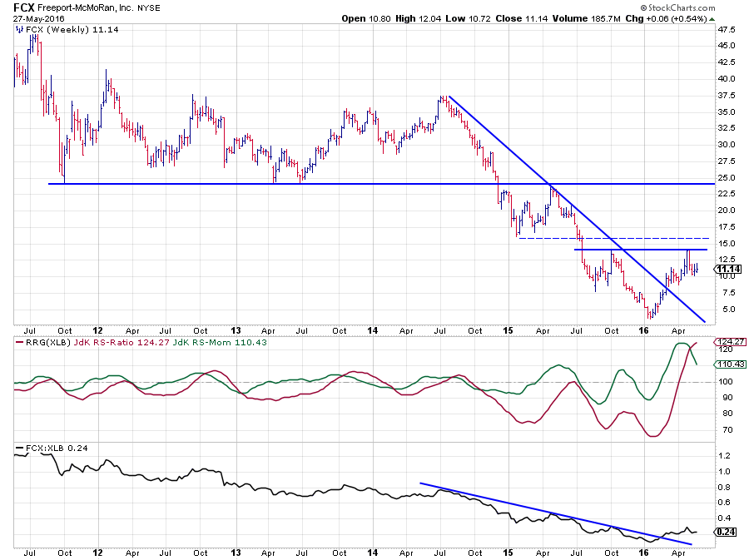Click the green up-arrow change indicator

tap(712, 19)
